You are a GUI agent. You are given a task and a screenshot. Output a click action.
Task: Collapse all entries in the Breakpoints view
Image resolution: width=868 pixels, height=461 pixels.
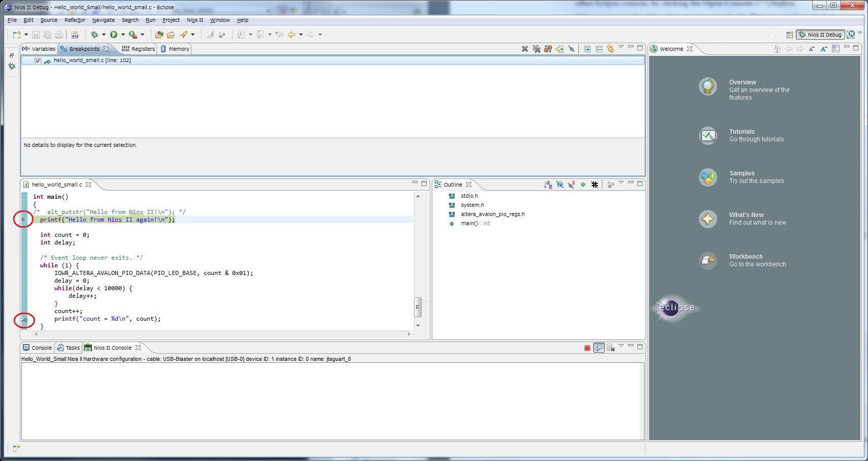click(599, 49)
